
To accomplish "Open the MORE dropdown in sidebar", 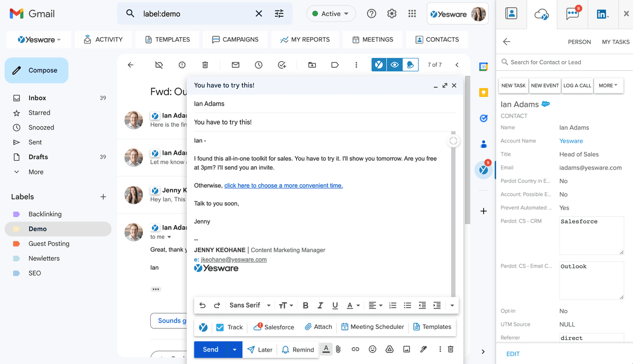I will click(608, 86).
